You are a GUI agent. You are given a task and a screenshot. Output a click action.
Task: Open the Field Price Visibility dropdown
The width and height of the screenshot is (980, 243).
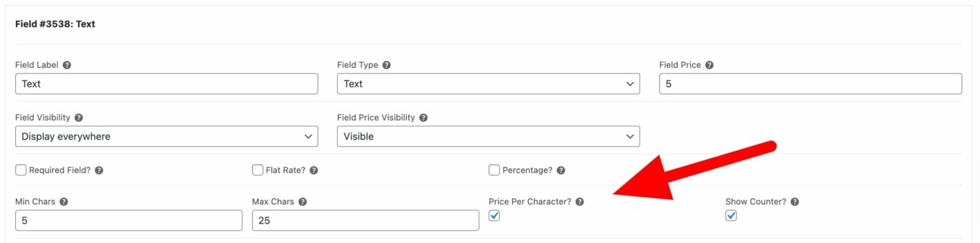[x=488, y=136]
